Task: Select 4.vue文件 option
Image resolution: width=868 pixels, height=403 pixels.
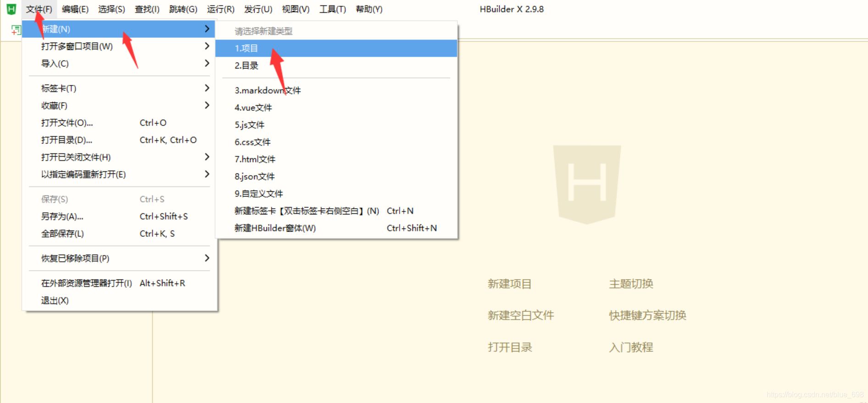Action: (336, 107)
